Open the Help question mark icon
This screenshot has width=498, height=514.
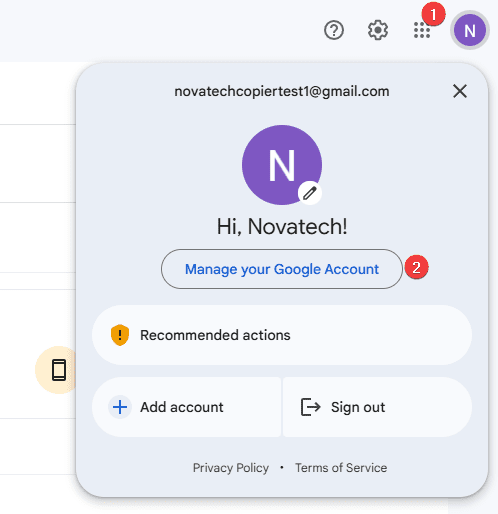pos(334,30)
